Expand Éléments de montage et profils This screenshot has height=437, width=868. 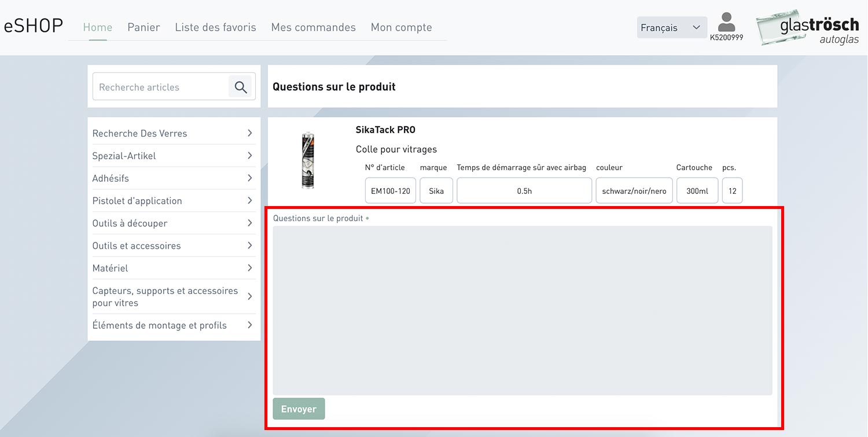174,325
